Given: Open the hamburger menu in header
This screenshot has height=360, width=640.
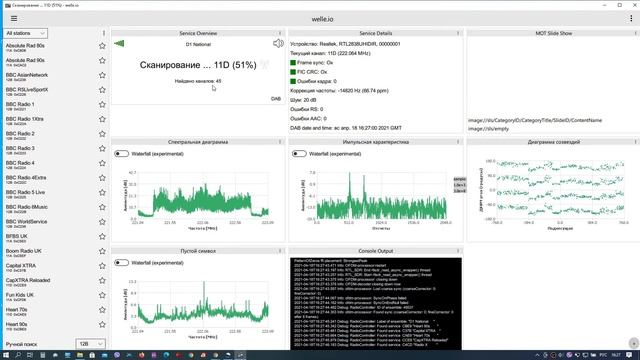Looking at the screenshot, I should [14, 19].
